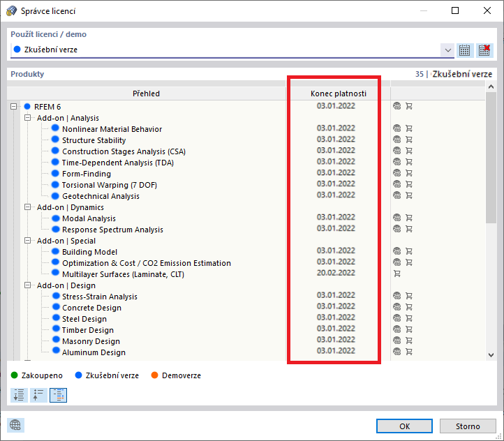This screenshot has width=504, height=441.
Task: Click the green Zakoupeno legend dot
Action: click(x=14, y=375)
